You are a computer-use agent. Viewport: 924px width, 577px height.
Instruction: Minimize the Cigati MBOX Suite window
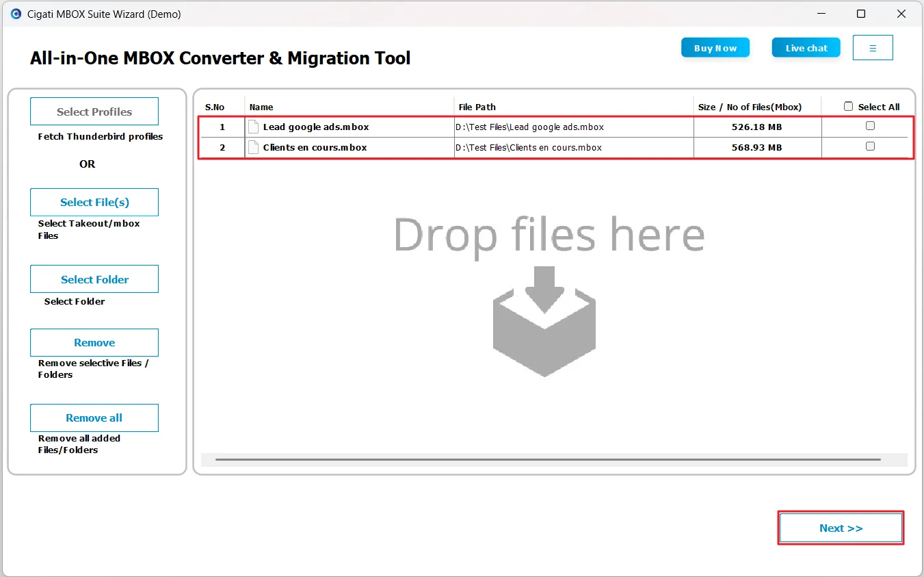pyautogui.click(x=821, y=14)
